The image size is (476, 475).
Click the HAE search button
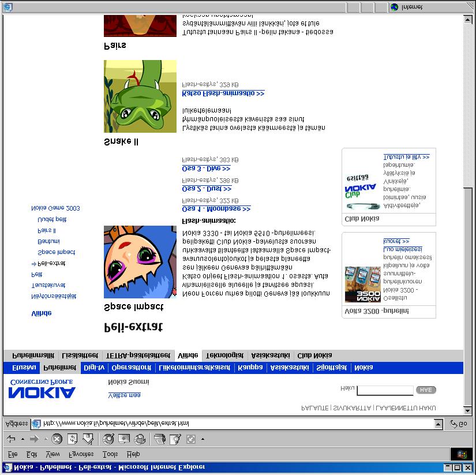click(x=426, y=390)
